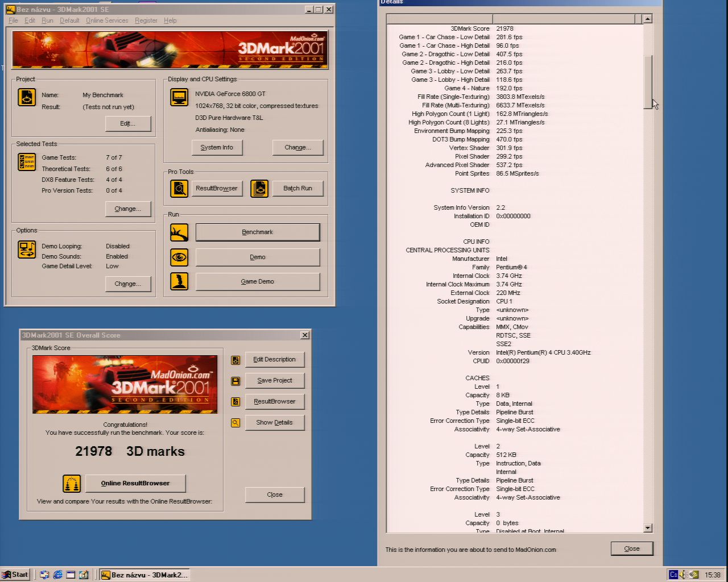Click the Game Demo joystick icon

[179, 281]
